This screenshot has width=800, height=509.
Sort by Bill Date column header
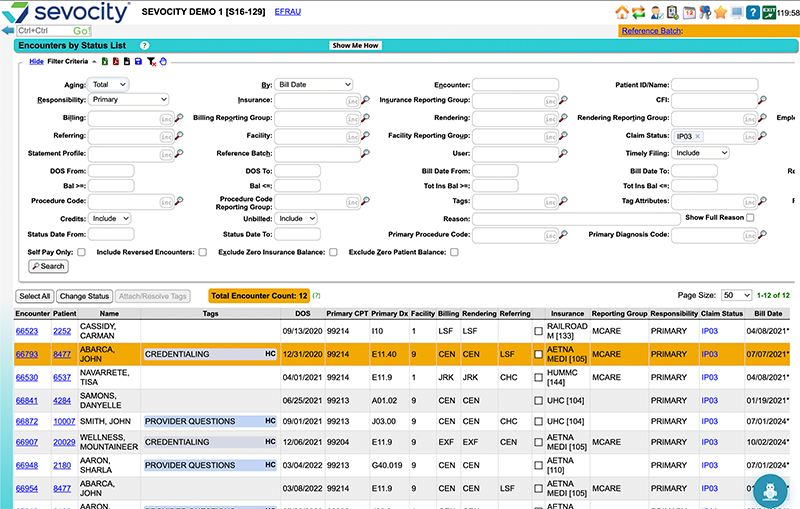pos(768,314)
